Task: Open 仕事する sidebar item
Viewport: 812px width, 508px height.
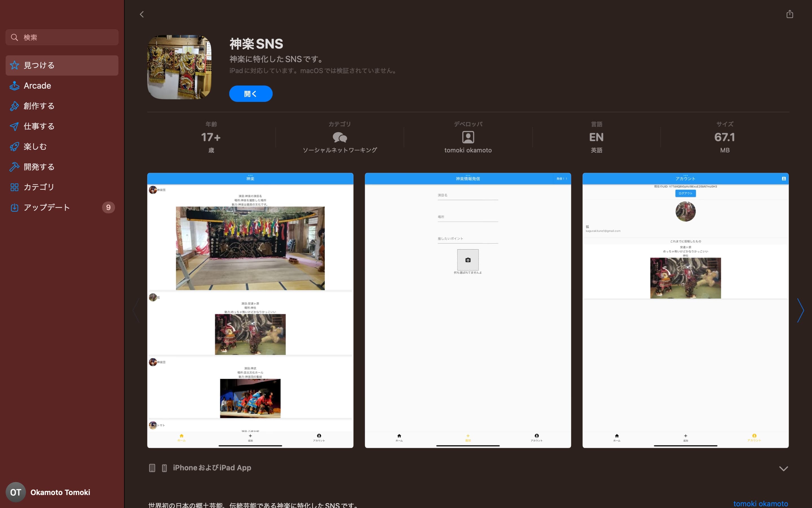Action: [x=62, y=126]
